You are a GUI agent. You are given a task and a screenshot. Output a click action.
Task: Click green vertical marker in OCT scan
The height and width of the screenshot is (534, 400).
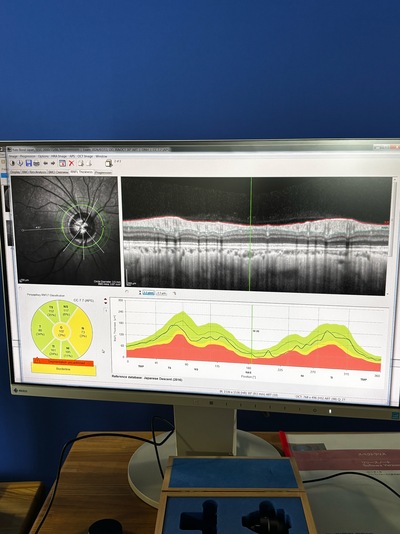pos(251,234)
